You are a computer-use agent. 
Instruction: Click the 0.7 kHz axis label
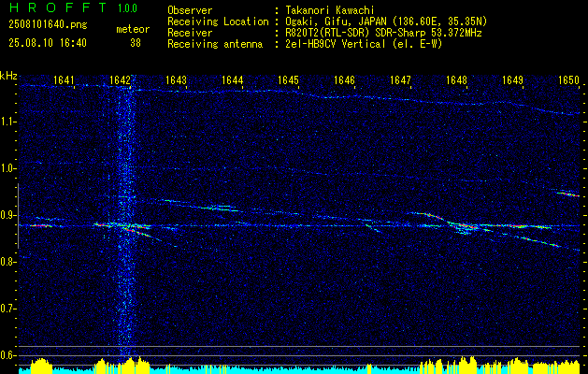coord(7,309)
